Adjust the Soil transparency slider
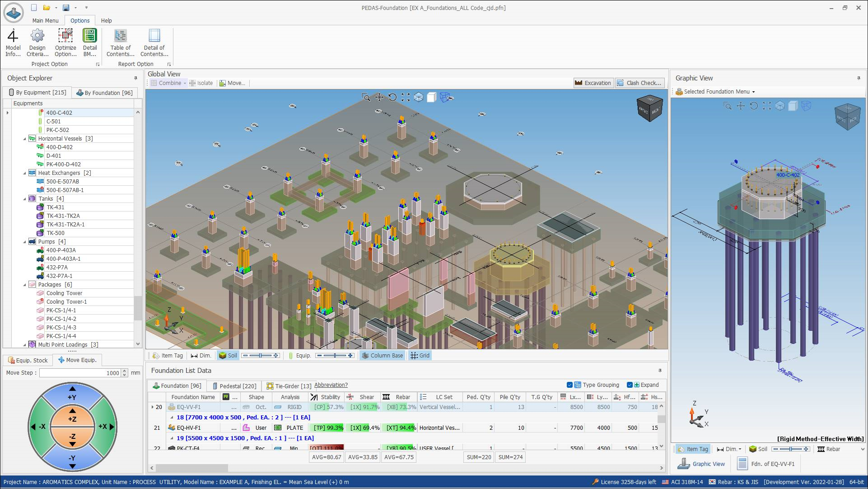 261,356
